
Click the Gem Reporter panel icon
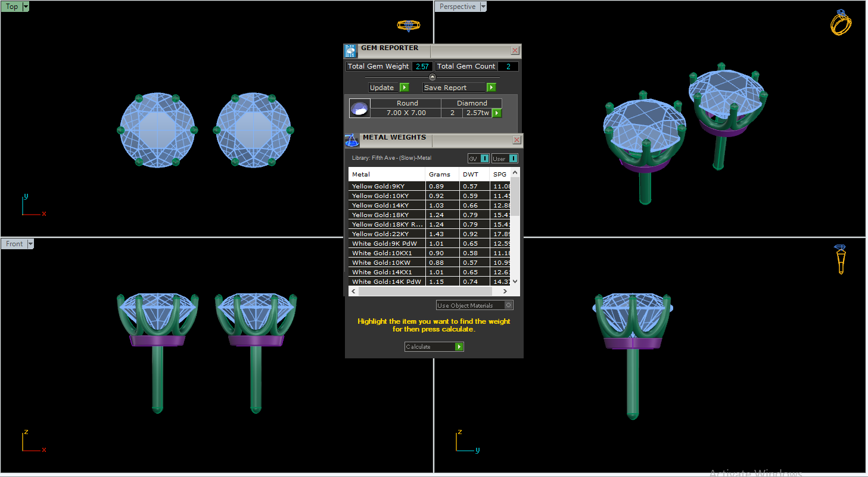[x=351, y=51]
